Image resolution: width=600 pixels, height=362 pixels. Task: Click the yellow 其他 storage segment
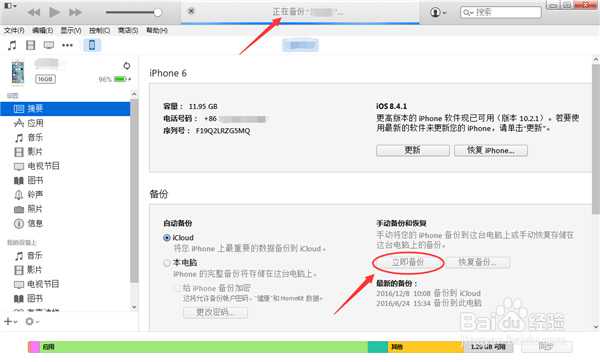(426, 347)
